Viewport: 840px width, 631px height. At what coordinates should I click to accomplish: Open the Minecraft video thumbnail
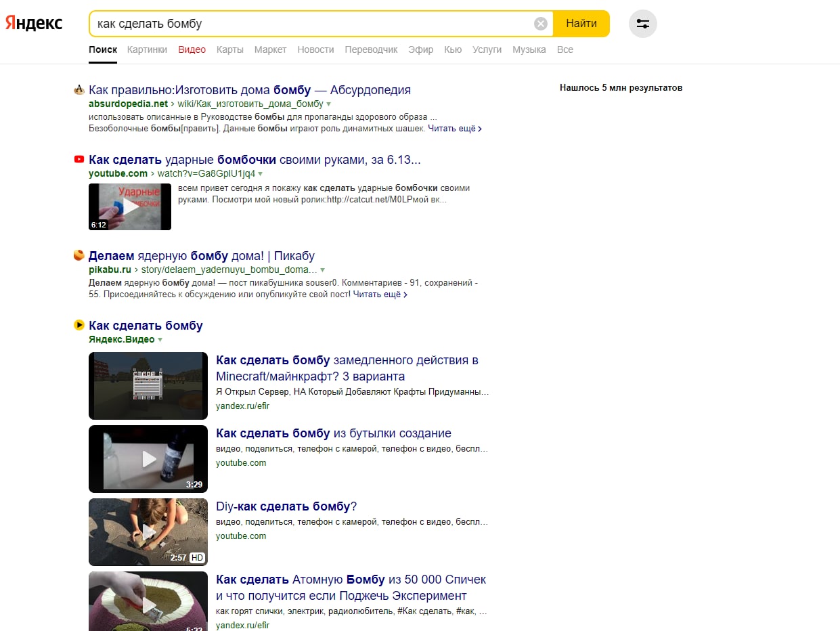[148, 386]
